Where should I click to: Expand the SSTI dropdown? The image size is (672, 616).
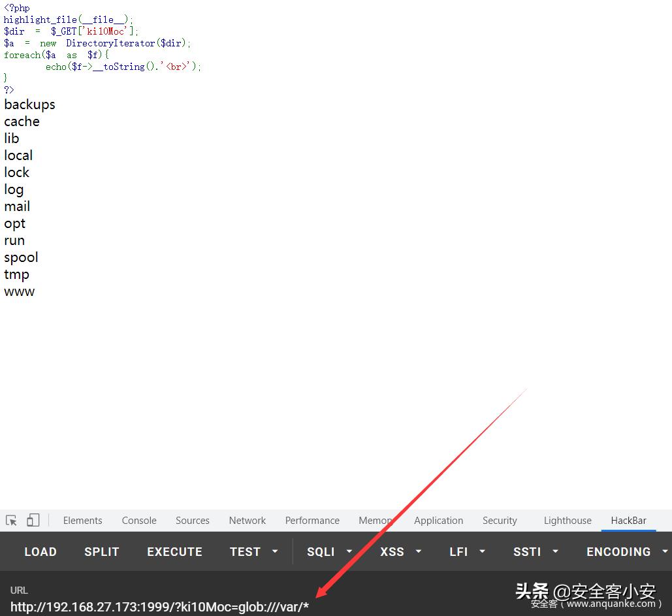[536, 552]
